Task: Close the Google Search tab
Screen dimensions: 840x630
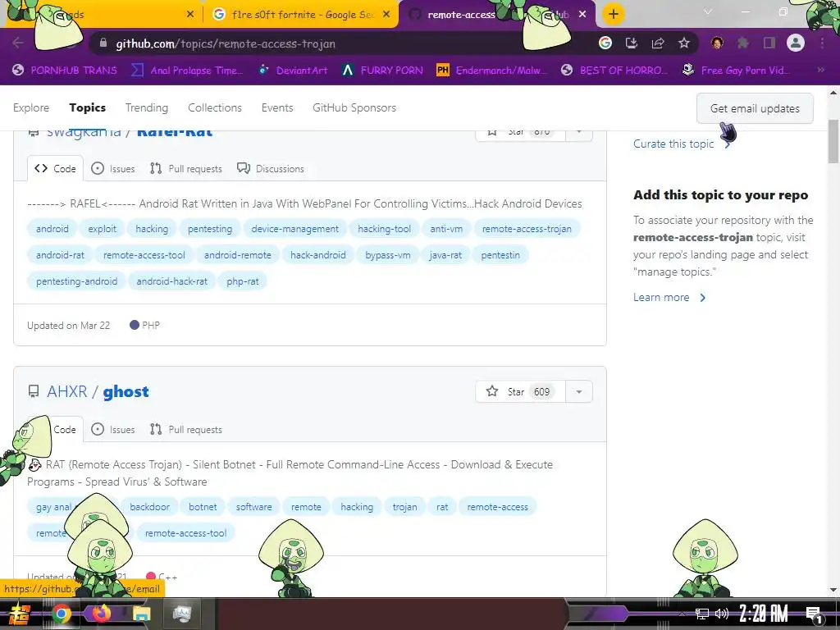Action: [386, 15]
